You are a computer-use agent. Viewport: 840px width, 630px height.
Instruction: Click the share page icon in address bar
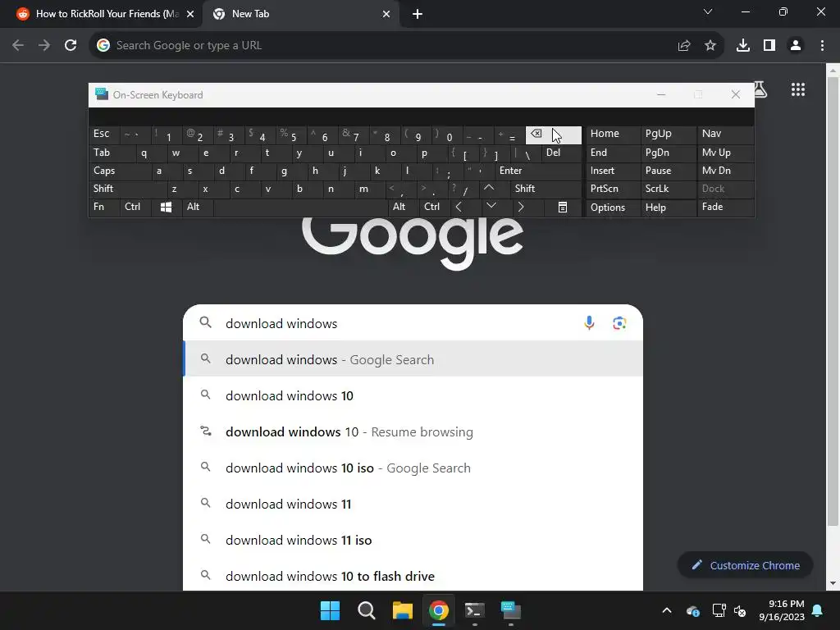point(683,46)
